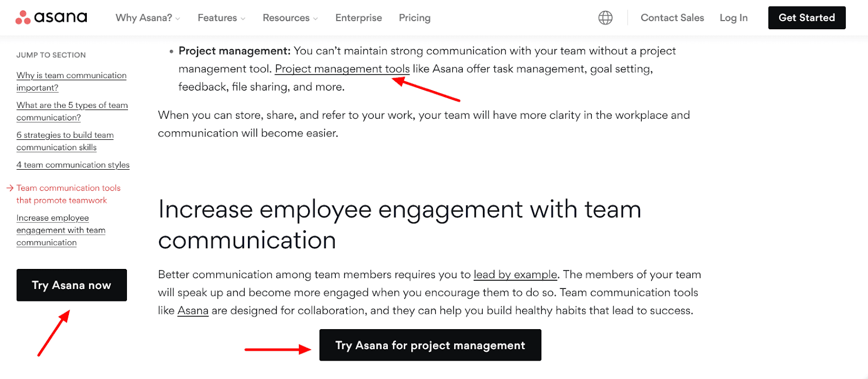This screenshot has width=868, height=379.
Task: Open the Pricing page
Action: click(x=414, y=17)
